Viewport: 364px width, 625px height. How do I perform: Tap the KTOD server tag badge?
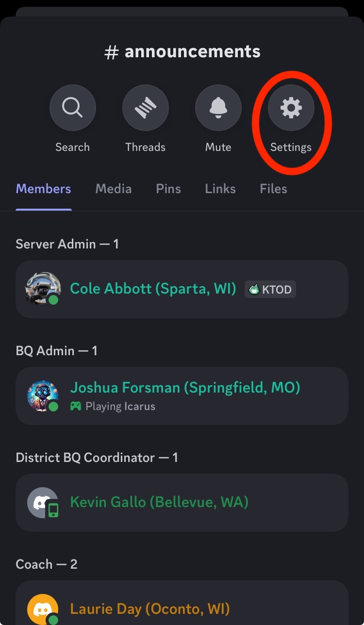point(270,290)
